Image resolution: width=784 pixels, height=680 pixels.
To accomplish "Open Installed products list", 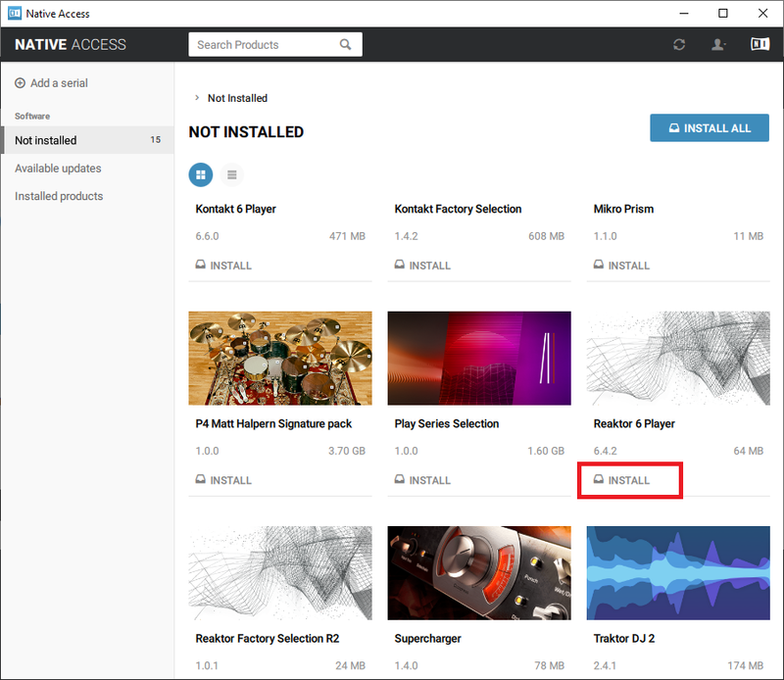I will point(59,196).
